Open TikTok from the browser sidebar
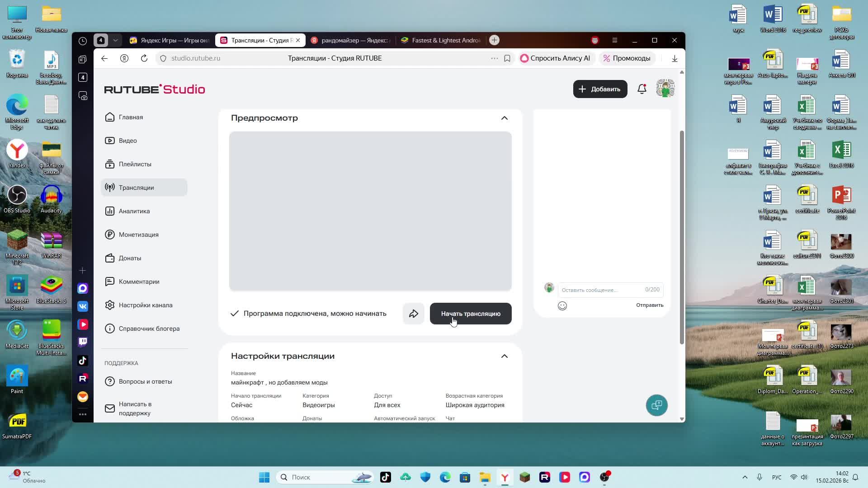The width and height of the screenshot is (868, 488). tap(83, 361)
